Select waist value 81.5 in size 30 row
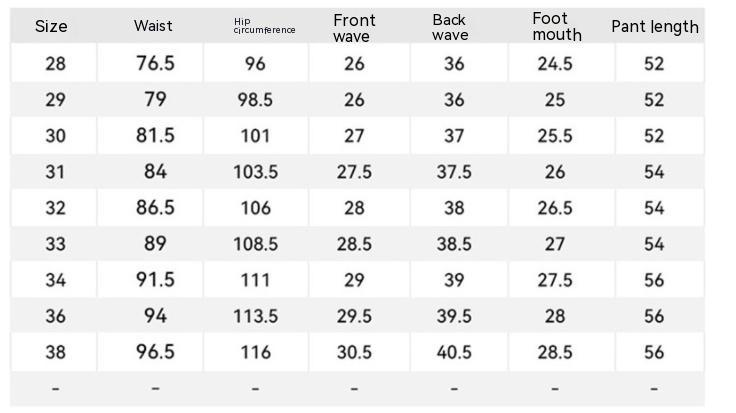The width and height of the screenshot is (736, 413). click(x=155, y=136)
